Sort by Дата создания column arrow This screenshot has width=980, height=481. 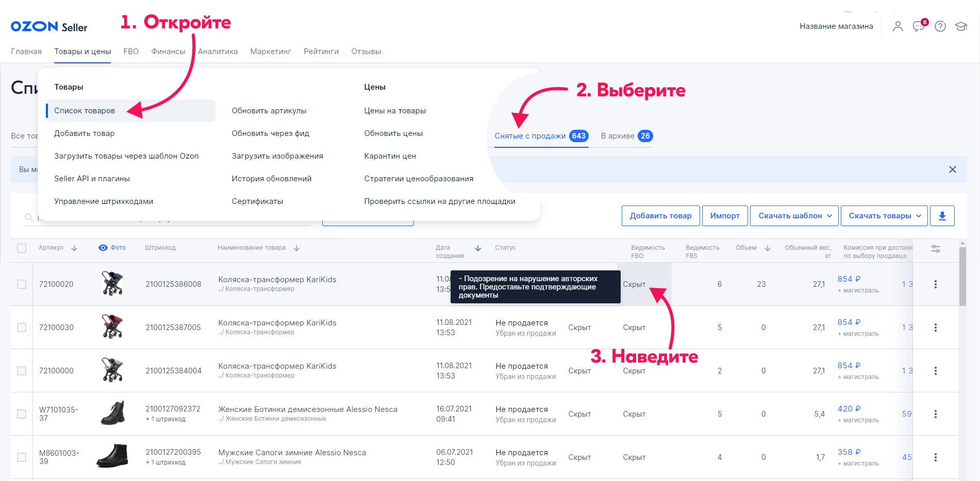click(x=478, y=248)
